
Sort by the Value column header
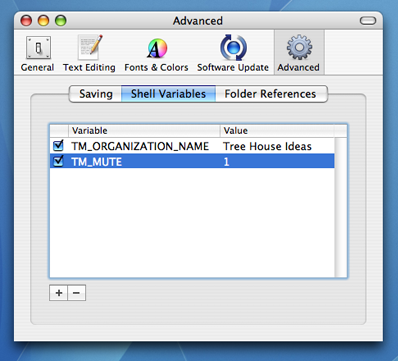pyautogui.click(x=277, y=131)
